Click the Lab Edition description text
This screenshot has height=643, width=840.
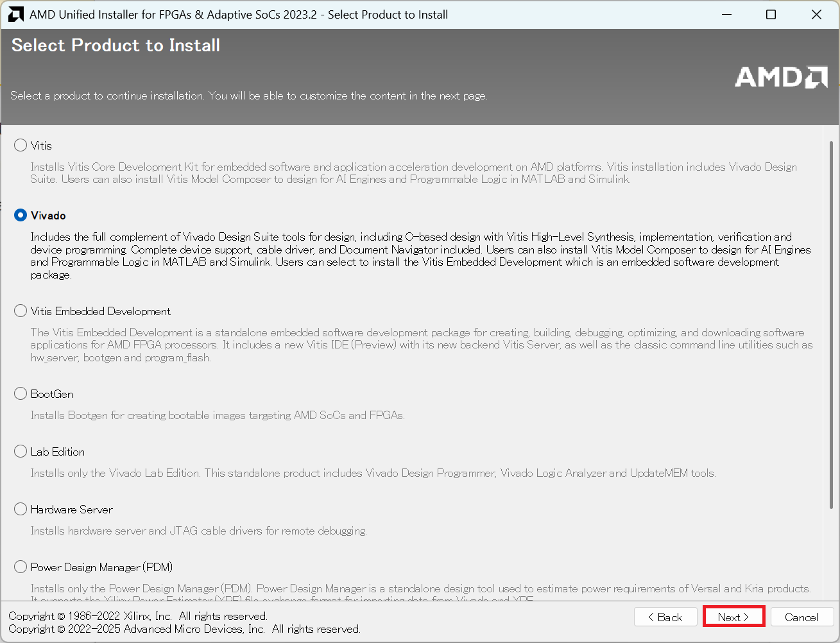[x=372, y=473]
